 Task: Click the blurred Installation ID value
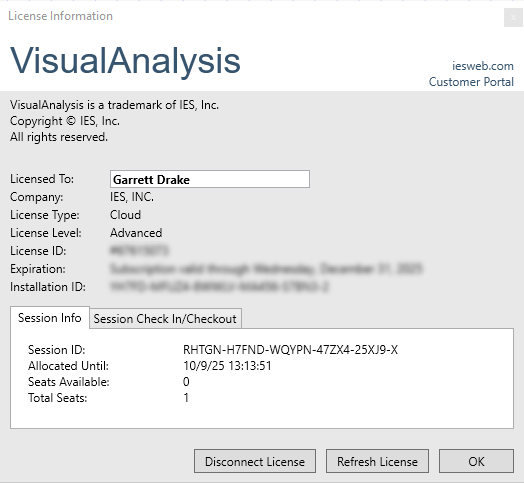coord(220,287)
